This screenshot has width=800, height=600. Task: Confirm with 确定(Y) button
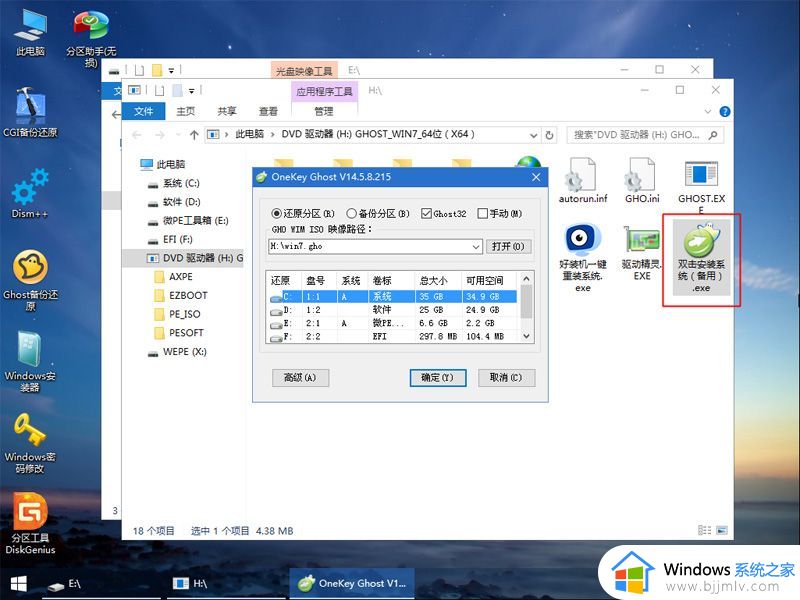point(437,378)
